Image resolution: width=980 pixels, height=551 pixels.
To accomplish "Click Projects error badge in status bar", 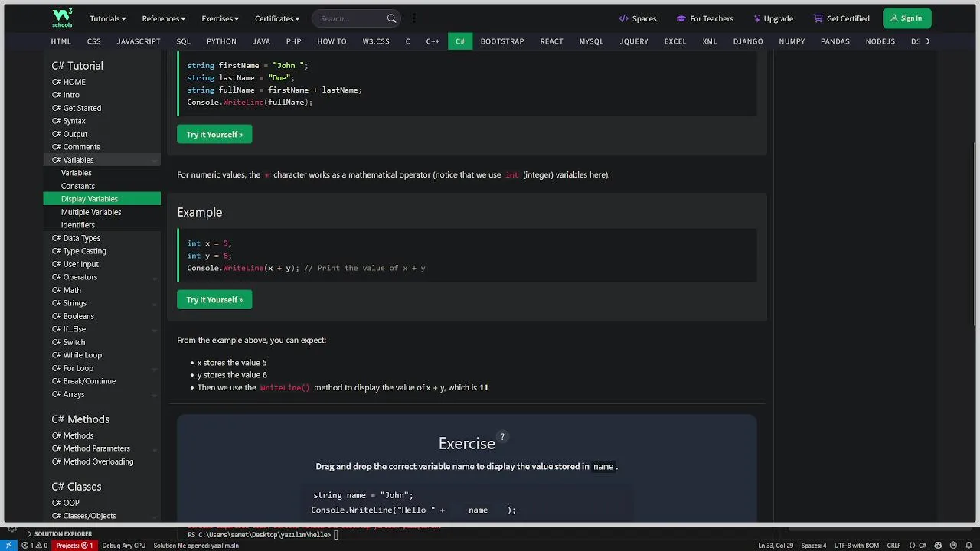I will coord(74,546).
